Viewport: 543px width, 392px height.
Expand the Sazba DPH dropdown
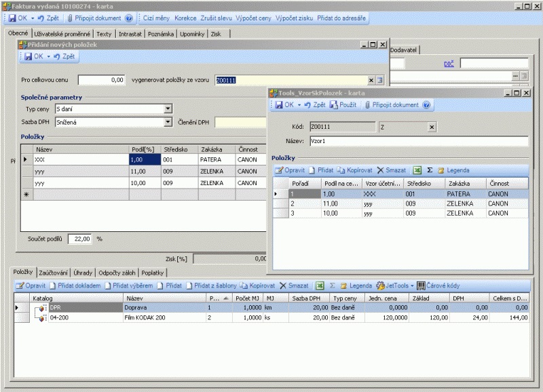[168, 122]
